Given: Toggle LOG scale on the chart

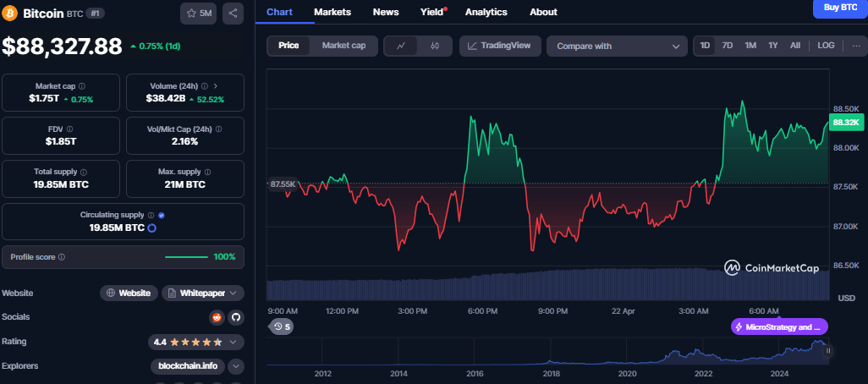Looking at the screenshot, I should click(826, 46).
